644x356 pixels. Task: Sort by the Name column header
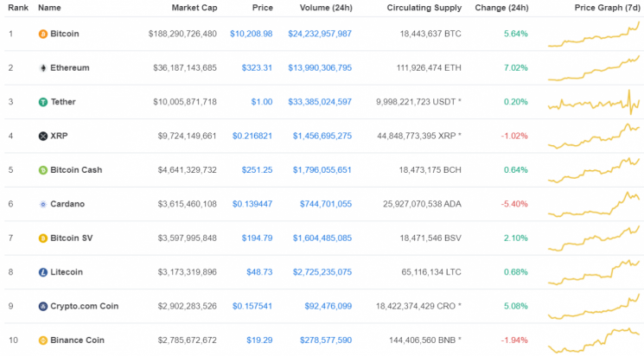coord(49,8)
